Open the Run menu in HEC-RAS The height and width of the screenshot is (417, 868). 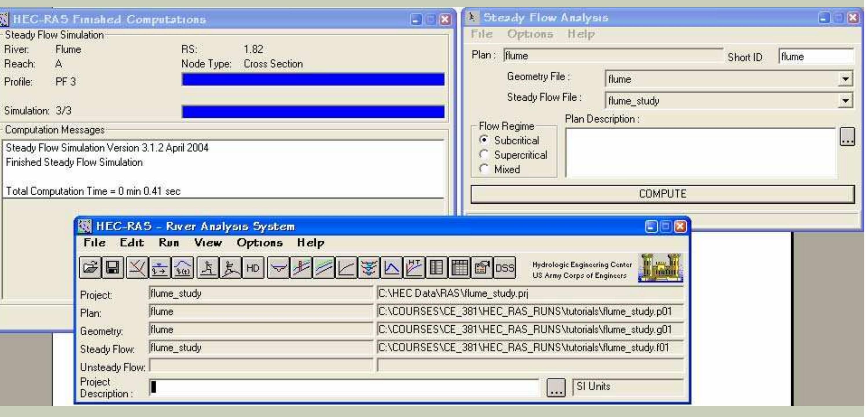pyautogui.click(x=168, y=243)
